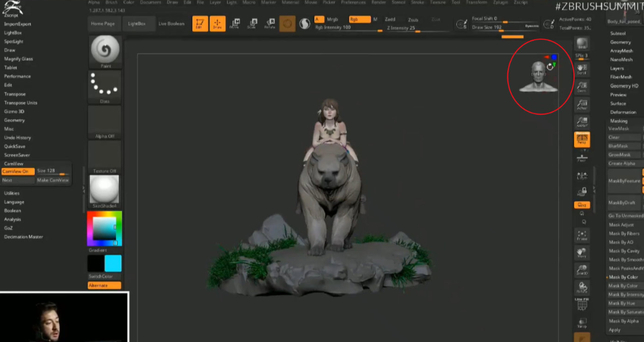Click the BlurMask button

tap(624, 146)
